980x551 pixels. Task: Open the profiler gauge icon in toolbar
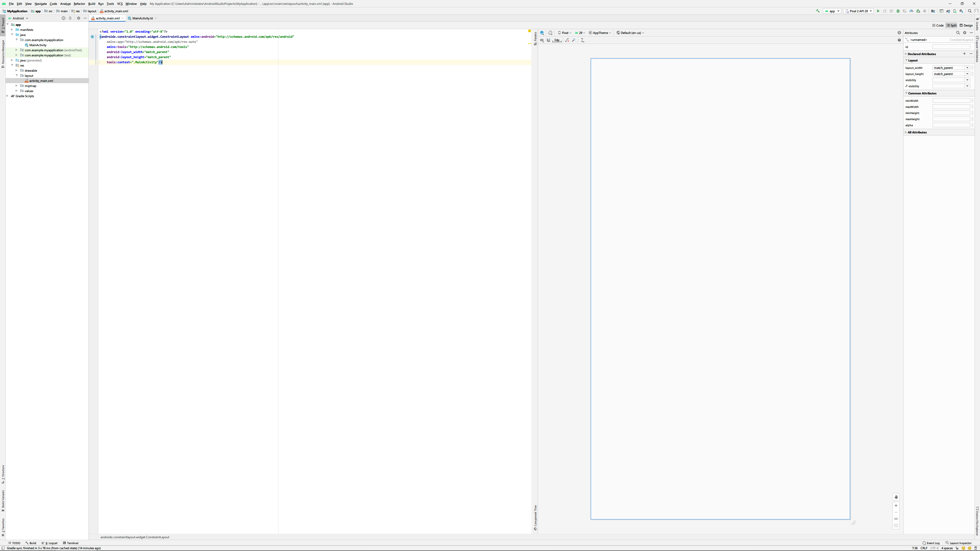coord(911,11)
